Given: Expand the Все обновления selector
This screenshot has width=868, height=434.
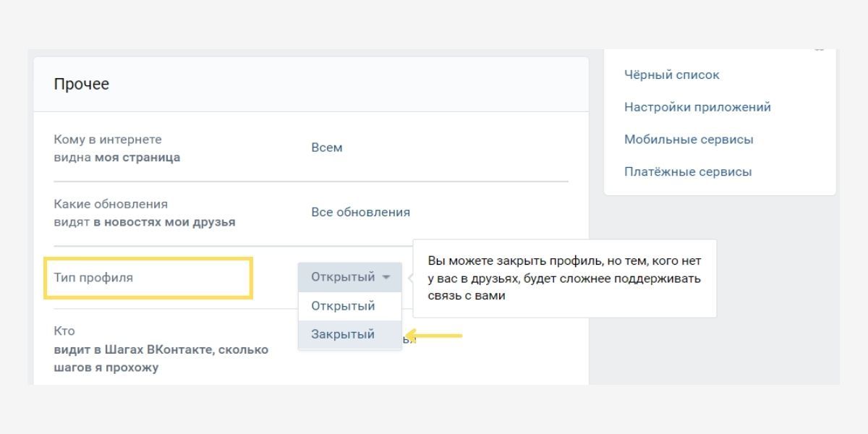Looking at the screenshot, I should click(x=360, y=213).
